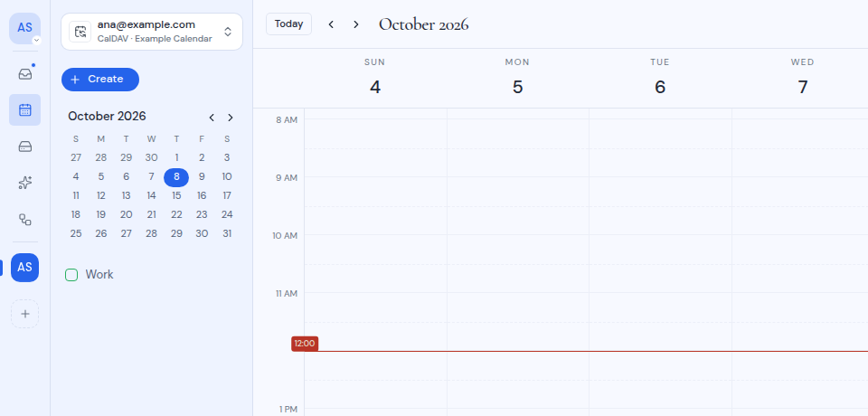Expand the ana@example.com account selector
The width and height of the screenshot is (868, 416).
pos(152,32)
